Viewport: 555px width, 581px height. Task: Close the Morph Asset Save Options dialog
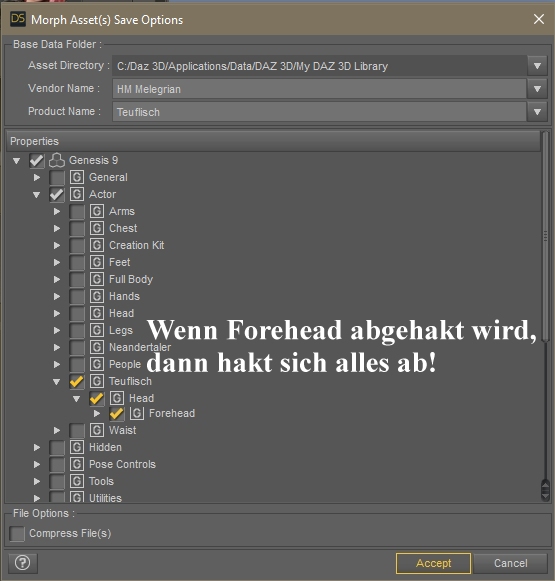[539, 19]
